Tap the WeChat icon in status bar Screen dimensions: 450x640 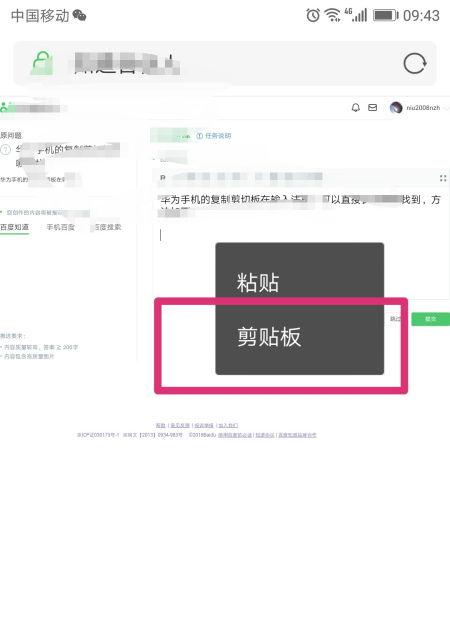click(79, 16)
